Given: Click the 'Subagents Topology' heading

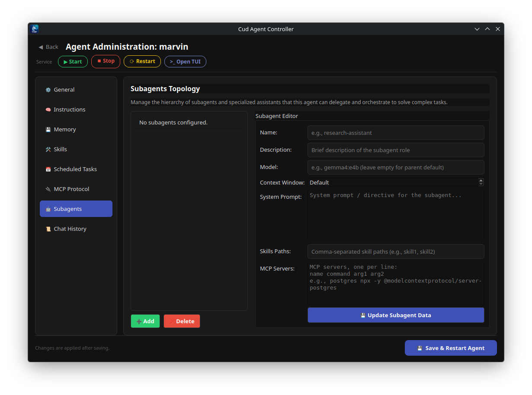Looking at the screenshot, I should click(165, 89).
